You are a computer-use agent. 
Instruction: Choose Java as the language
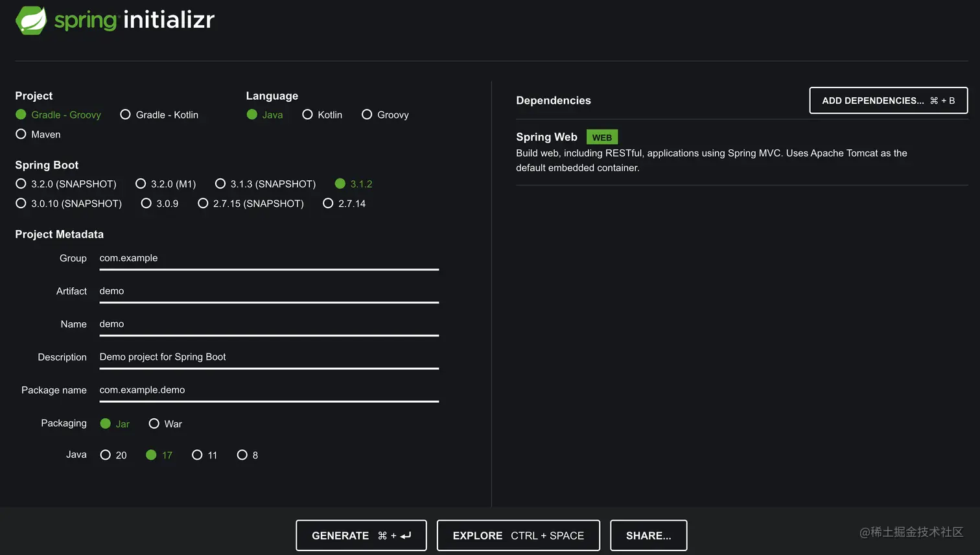point(264,115)
